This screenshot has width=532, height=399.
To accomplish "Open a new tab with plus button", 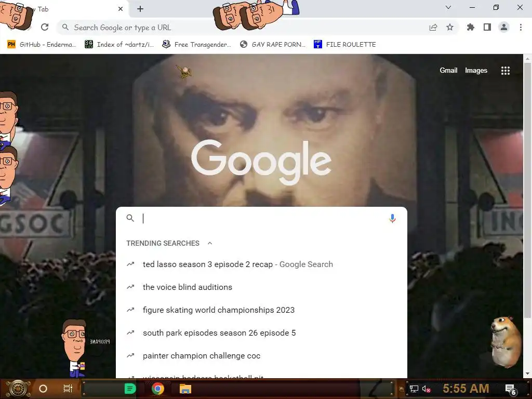I will tap(140, 9).
